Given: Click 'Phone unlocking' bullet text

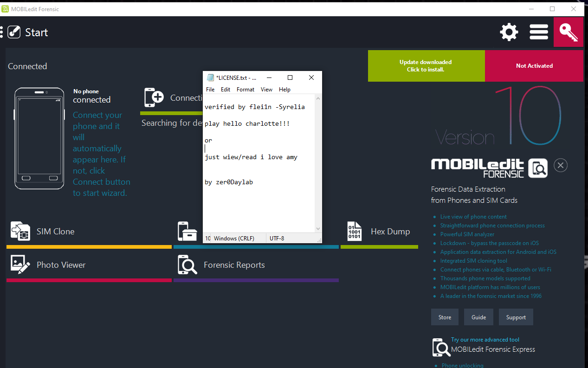Looking at the screenshot, I should pyautogui.click(x=463, y=365).
